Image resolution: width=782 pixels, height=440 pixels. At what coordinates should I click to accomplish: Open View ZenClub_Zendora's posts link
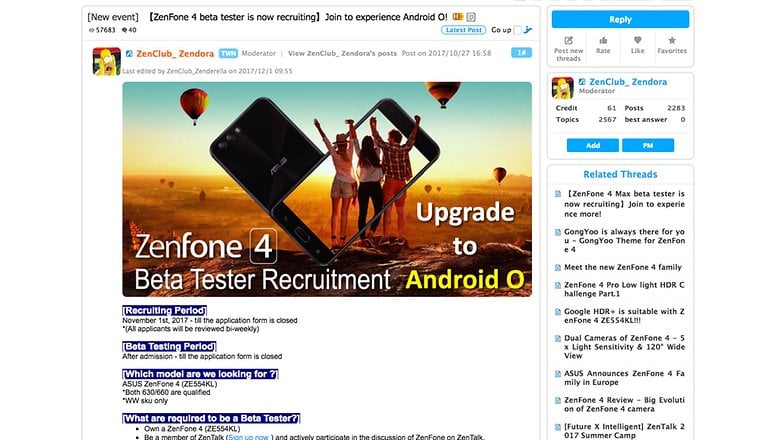coord(342,53)
